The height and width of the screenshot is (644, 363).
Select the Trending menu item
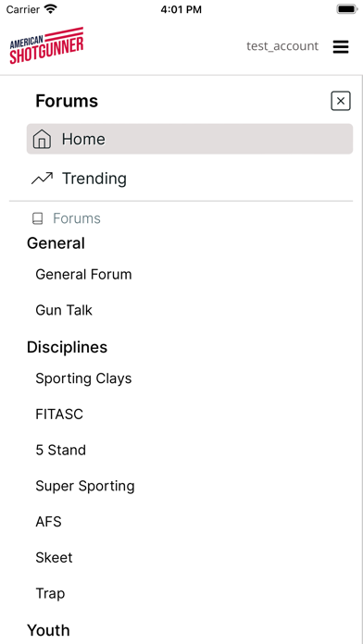[x=190, y=179]
